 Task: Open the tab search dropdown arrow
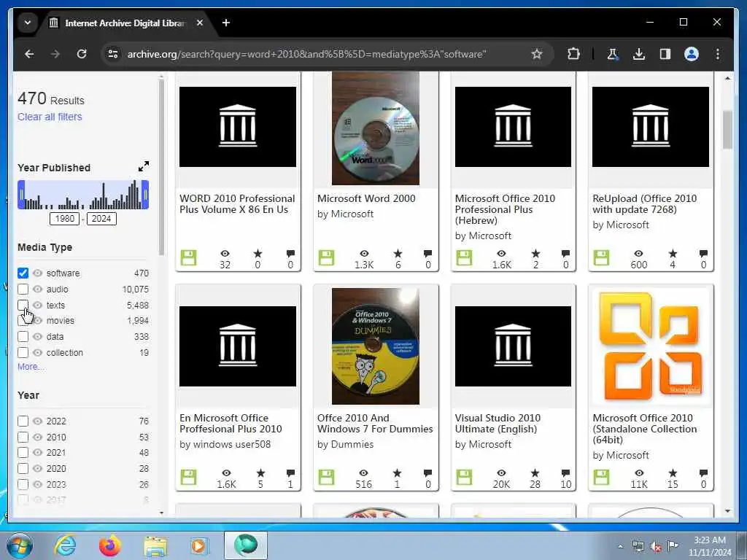pos(28,23)
